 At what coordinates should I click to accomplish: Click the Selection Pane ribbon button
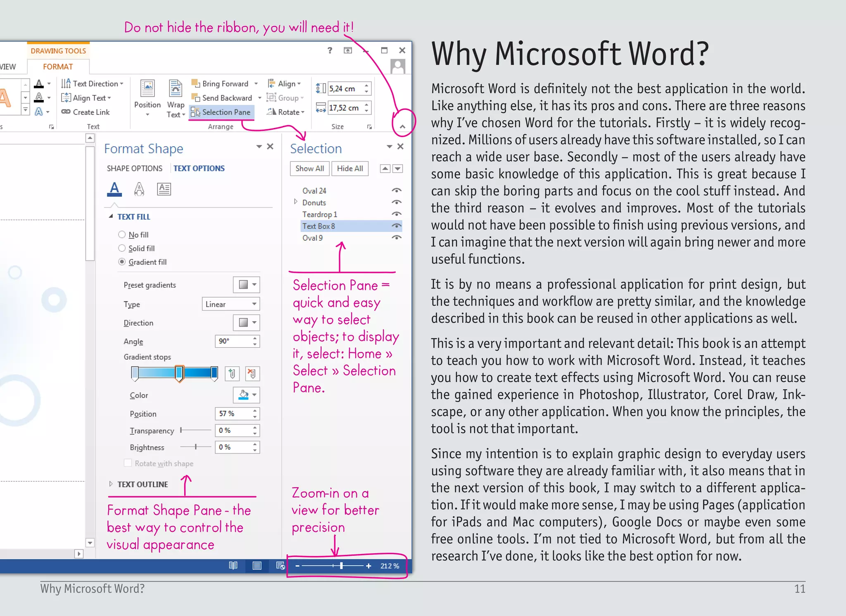[221, 112]
